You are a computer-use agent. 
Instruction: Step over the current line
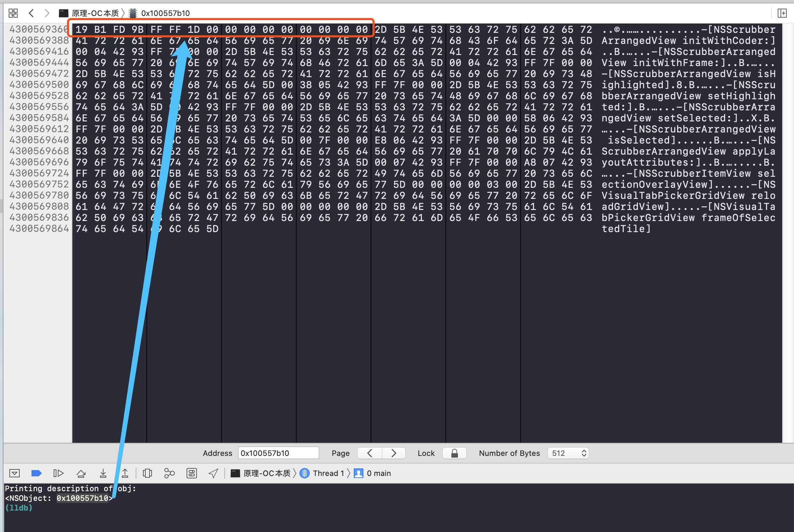click(81, 473)
